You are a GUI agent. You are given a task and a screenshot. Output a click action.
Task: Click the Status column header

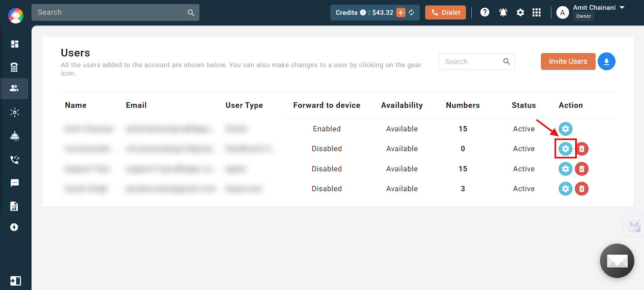pos(524,105)
